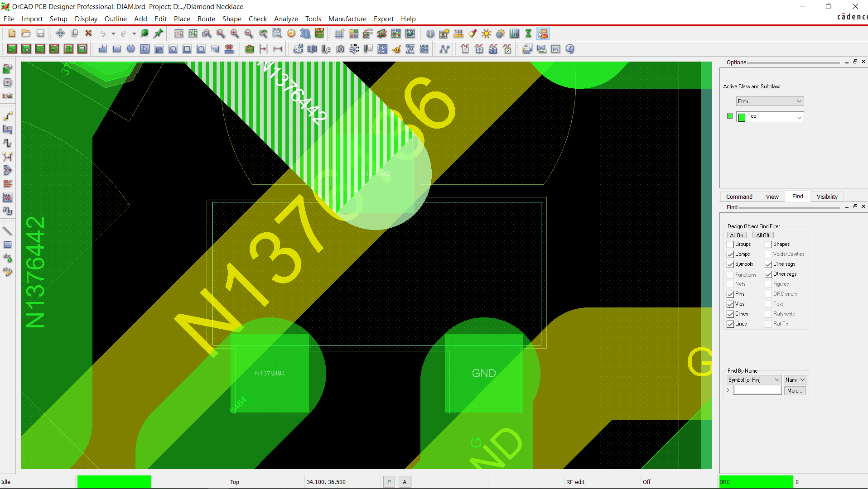Switch to the View tab
The width and height of the screenshot is (868, 489).
[x=772, y=197]
